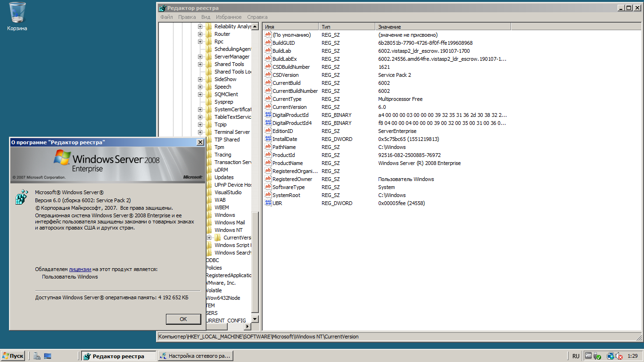Click the ProductName string value icon
Screen dimensions: 644x362
(268, 163)
